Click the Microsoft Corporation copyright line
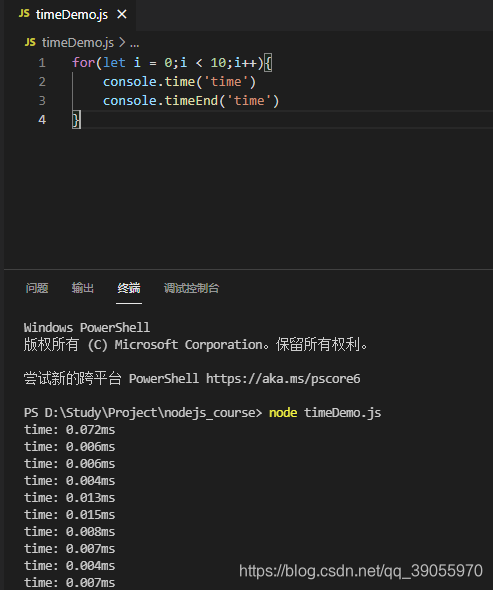 195,344
